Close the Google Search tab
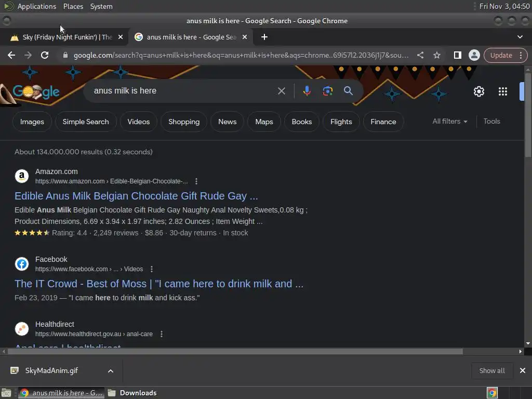This screenshot has height=399, width=532. point(245,37)
